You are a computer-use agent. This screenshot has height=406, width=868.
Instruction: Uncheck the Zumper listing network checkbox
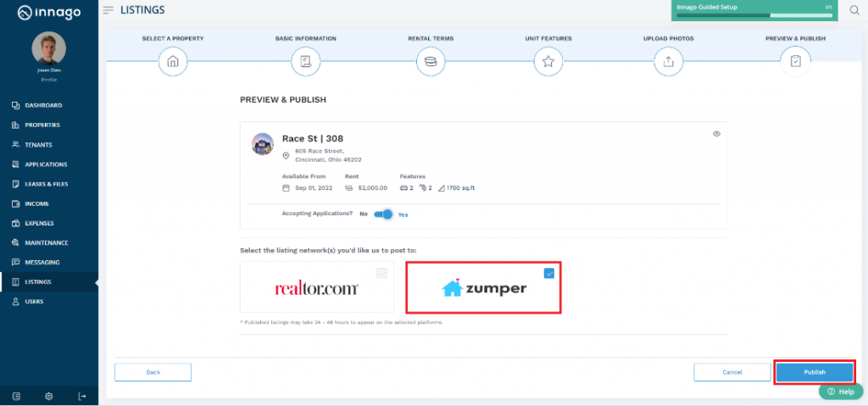pyautogui.click(x=549, y=273)
